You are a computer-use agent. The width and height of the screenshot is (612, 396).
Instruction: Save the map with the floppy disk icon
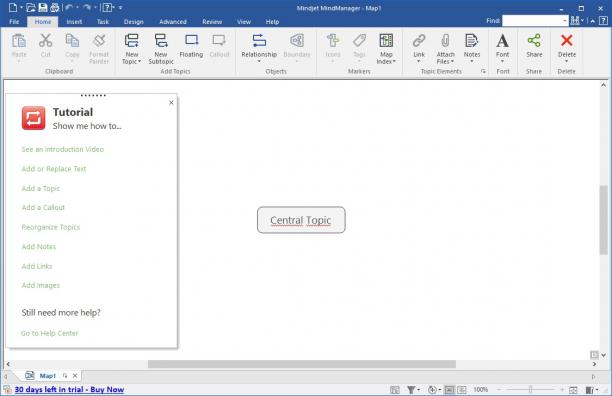pyautogui.click(x=43, y=7)
